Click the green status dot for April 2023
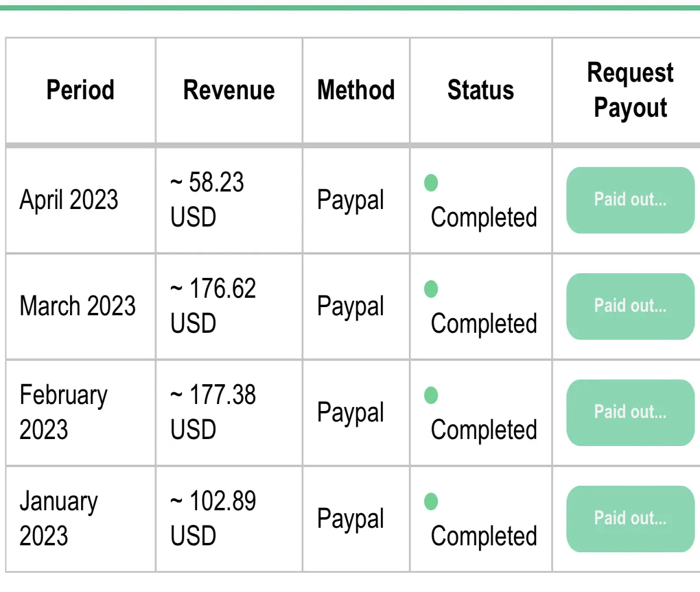 pyautogui.click(x=431, y=183)
